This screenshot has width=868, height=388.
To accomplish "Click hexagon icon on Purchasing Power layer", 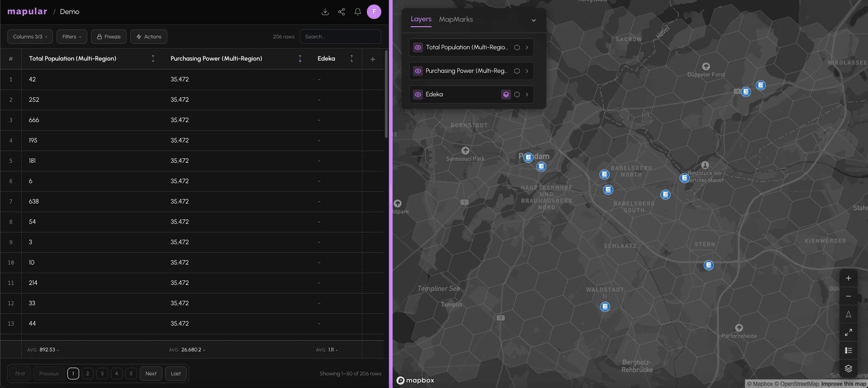I will coord(517,71).
